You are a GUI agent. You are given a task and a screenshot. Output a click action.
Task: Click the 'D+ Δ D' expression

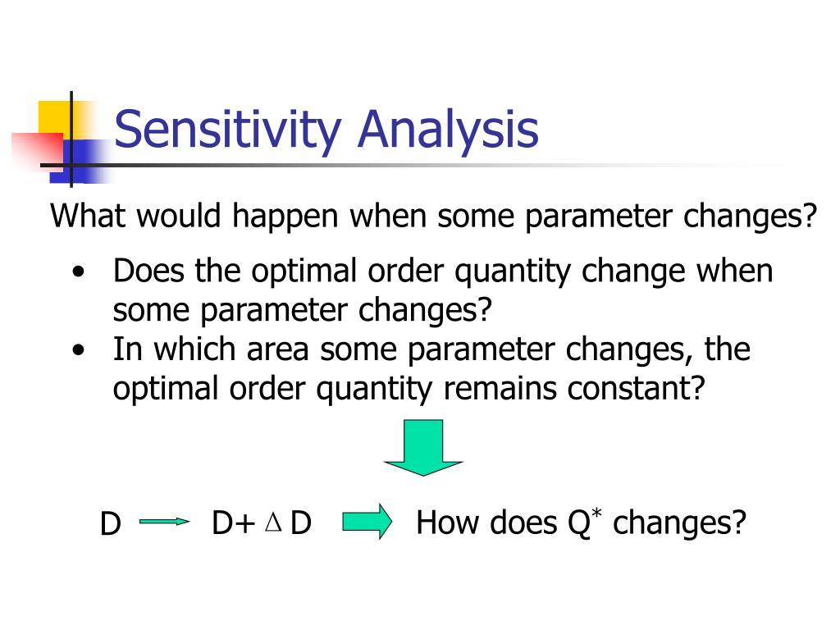pos(262,523)
